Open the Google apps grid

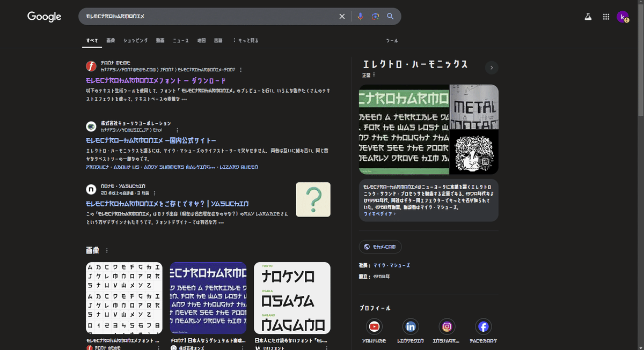pyautogui.click(x=606, y=17)
